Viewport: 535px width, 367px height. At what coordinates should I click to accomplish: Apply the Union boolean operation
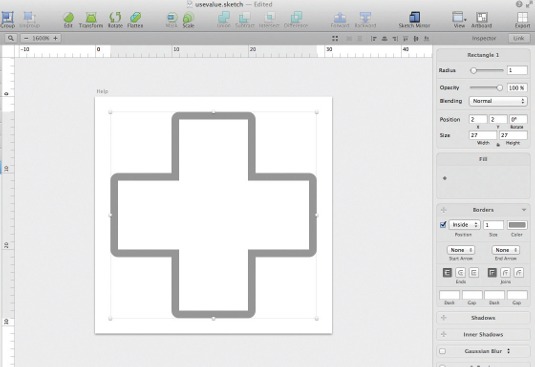224,18
